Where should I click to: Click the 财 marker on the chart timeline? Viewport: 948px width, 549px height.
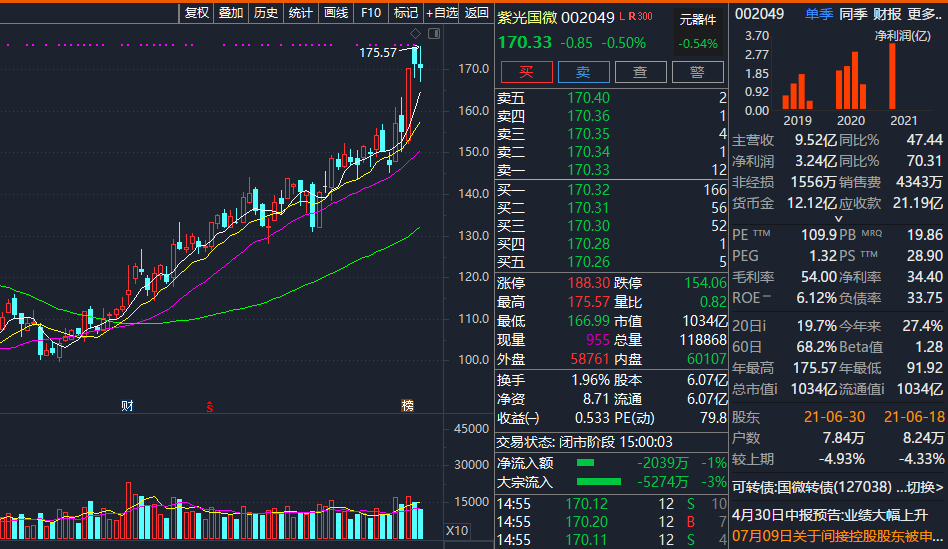coord(127,406)
